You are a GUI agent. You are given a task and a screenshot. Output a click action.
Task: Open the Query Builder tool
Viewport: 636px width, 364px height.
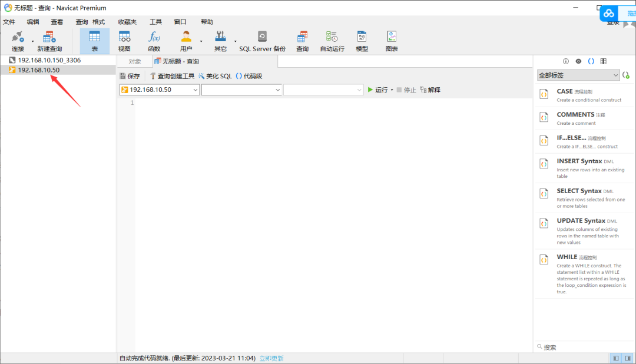point(172,77)
